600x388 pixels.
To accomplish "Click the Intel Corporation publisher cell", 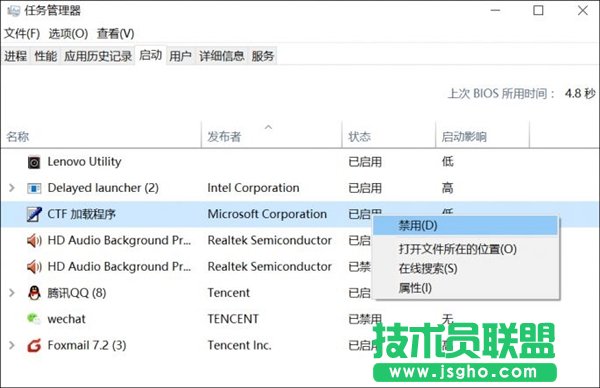I will pyautogui.click(x=253, y=188).
